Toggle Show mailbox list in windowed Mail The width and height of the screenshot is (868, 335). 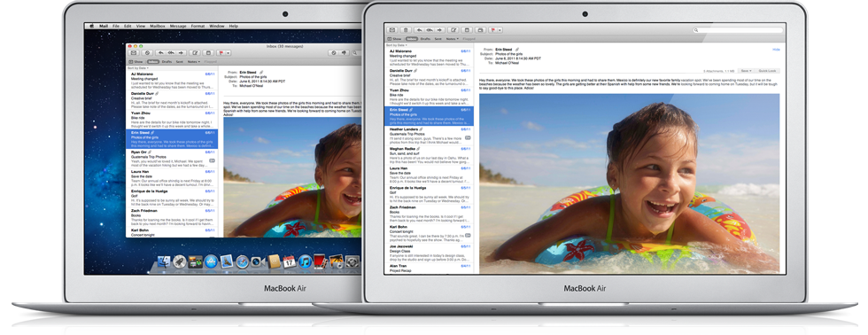pos(136,61)
